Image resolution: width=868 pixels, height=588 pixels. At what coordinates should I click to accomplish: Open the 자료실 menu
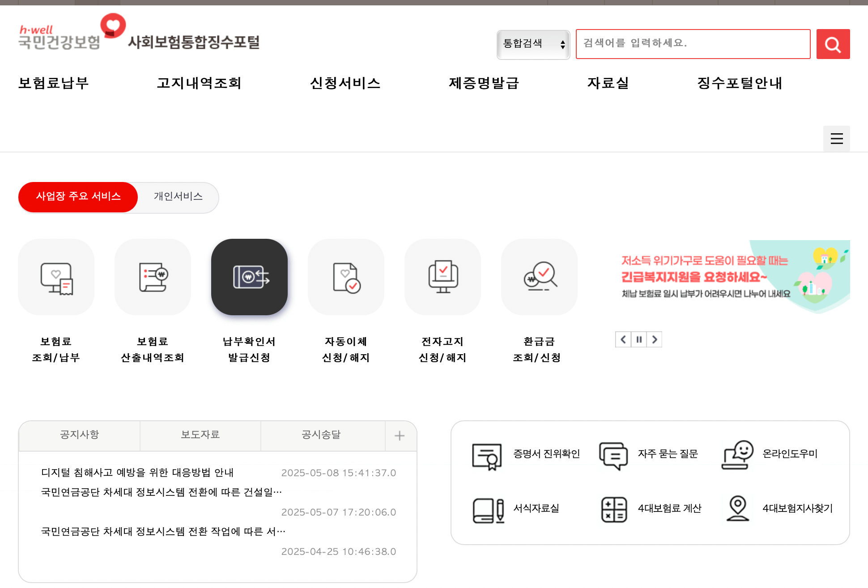608,83
